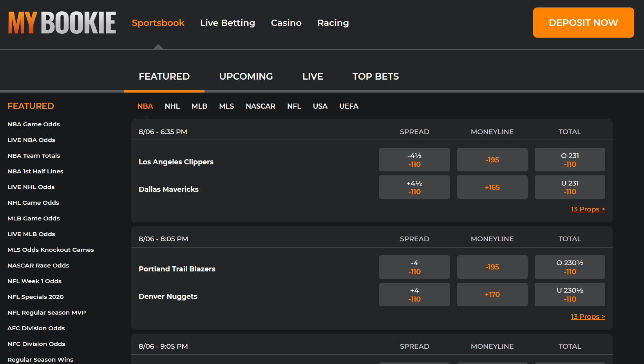Select the NHL sport filter
This screenshot has height=364, width=644.
point(172,106)
